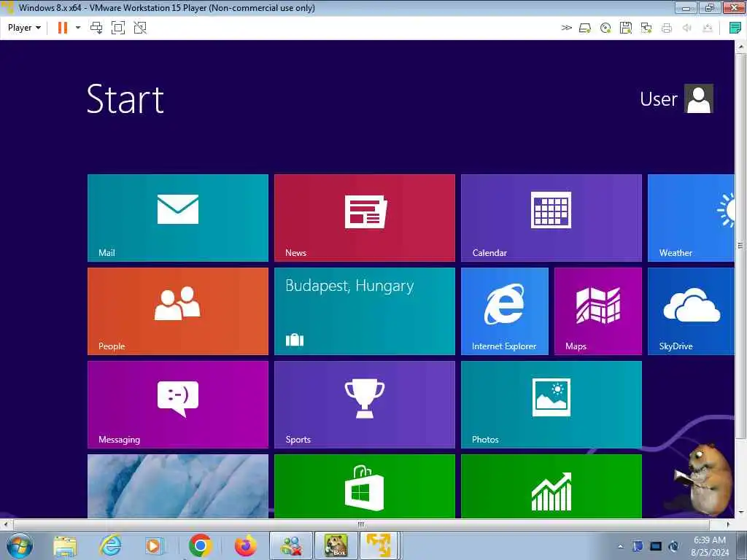
Task: Open the Weather tile
Action: [x=691, y=217]
